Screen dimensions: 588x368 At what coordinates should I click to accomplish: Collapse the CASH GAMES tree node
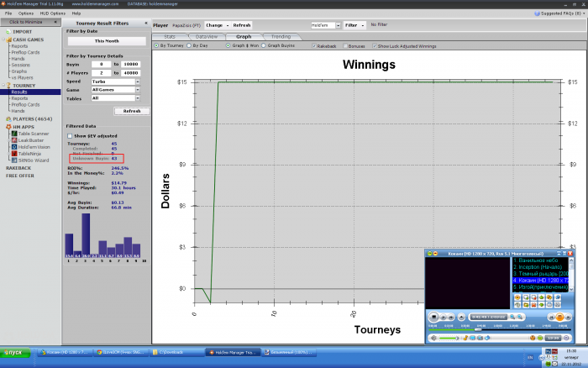[x=3, y=39]
